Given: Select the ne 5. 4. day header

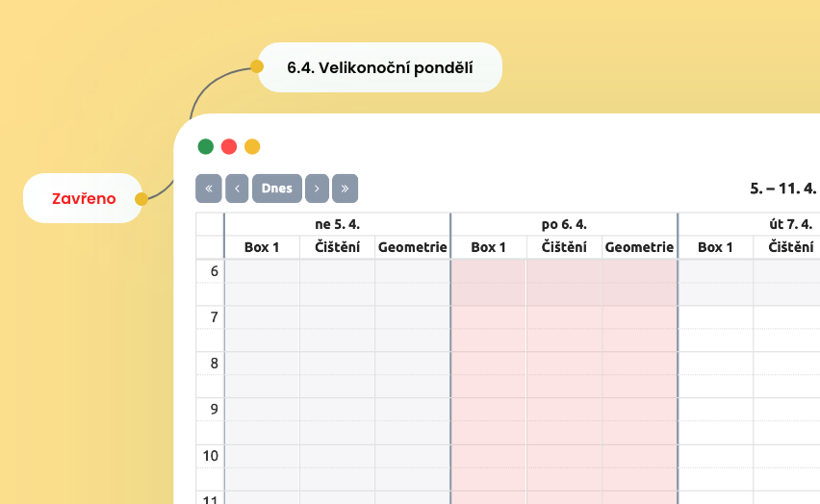Looking at the screenshot, I should (337, 224).
